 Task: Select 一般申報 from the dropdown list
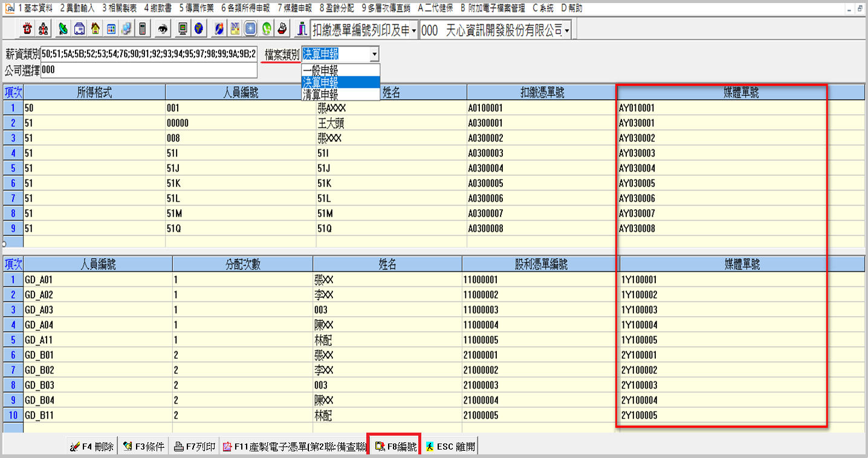(320, 70)
